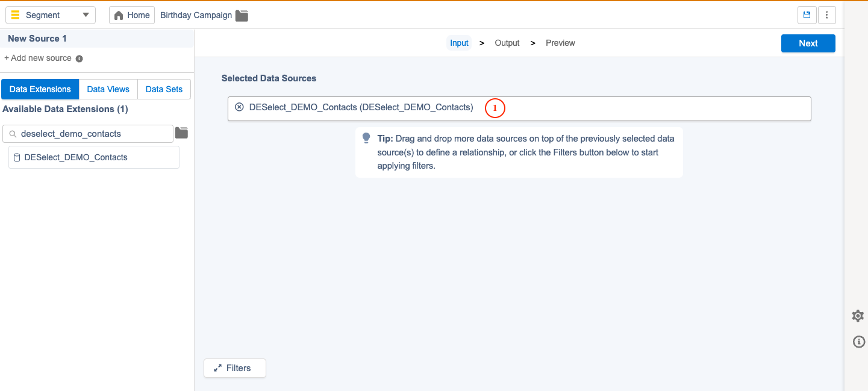Click the folder icon next to search field
The height and width of the screenshot is (391, 868).
tap(181, 133)
